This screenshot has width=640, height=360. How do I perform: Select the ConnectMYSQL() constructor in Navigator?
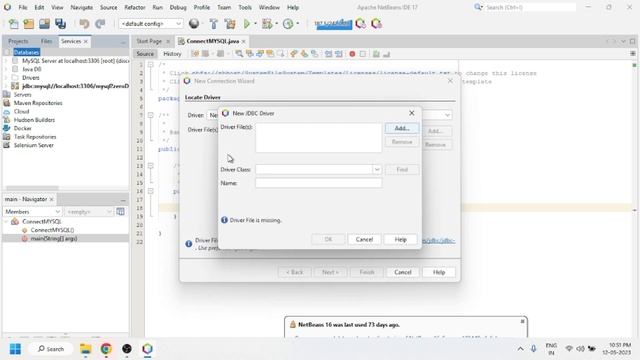tap(52, 230)
